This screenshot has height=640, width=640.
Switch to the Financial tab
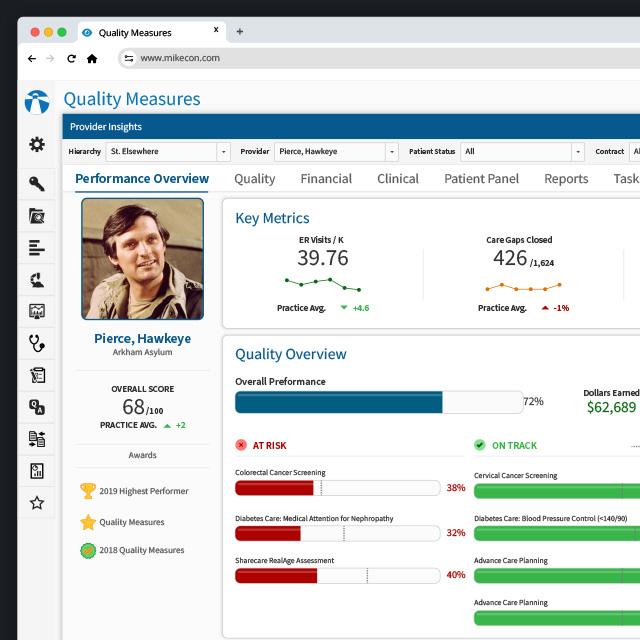(326, 179)
